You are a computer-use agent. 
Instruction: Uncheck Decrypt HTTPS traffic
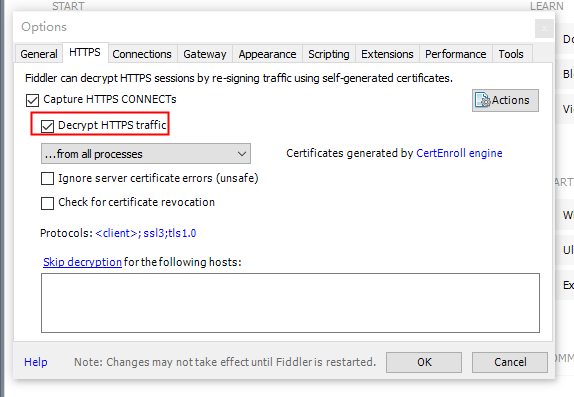pyautogui.click(x=47, y=126)
